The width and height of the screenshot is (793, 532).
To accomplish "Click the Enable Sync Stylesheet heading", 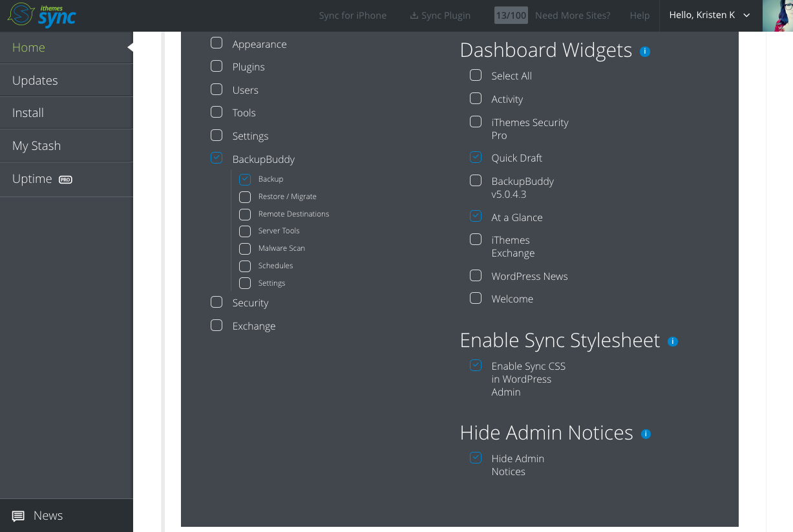I will tap(560, 341).
